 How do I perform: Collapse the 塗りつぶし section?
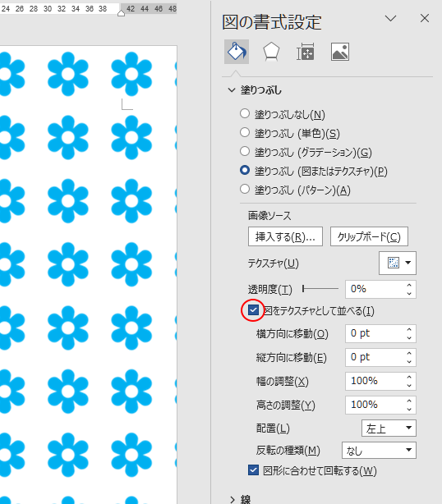[232, 90]
